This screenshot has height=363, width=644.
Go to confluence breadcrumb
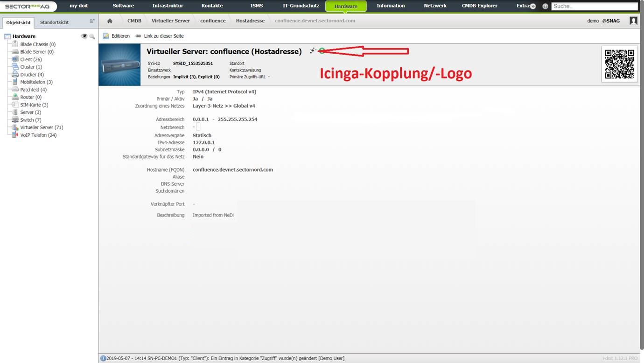coord(213,21)
